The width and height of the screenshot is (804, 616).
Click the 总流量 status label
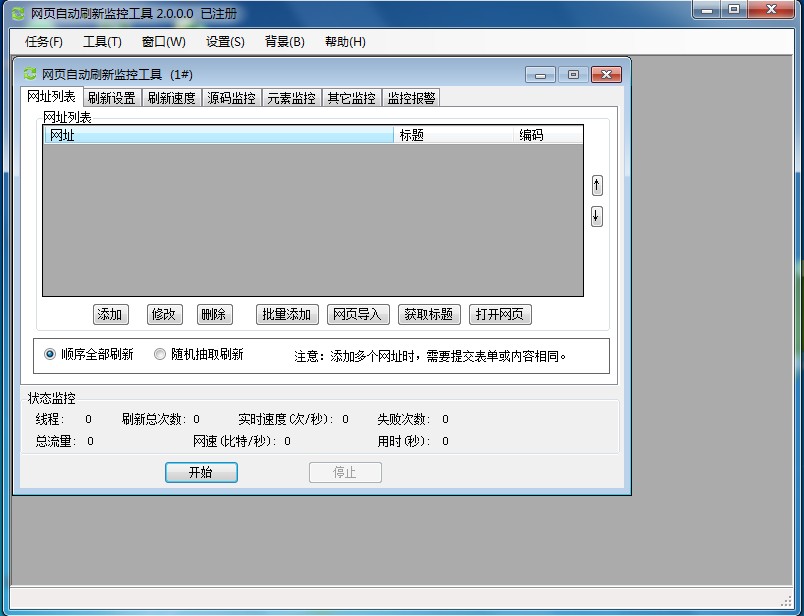pos(55,441)
